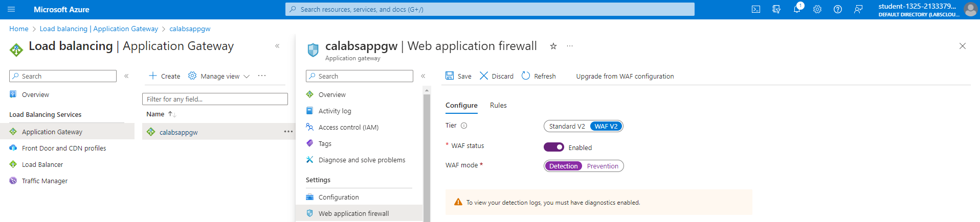Open the notifications bell
This screenshot has width=980, height=222.
point(797,9)
